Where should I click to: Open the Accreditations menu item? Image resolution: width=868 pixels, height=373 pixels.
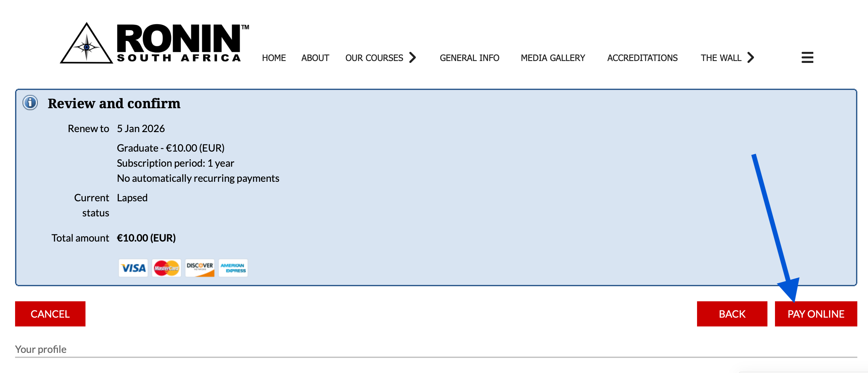tap(642, 58)
